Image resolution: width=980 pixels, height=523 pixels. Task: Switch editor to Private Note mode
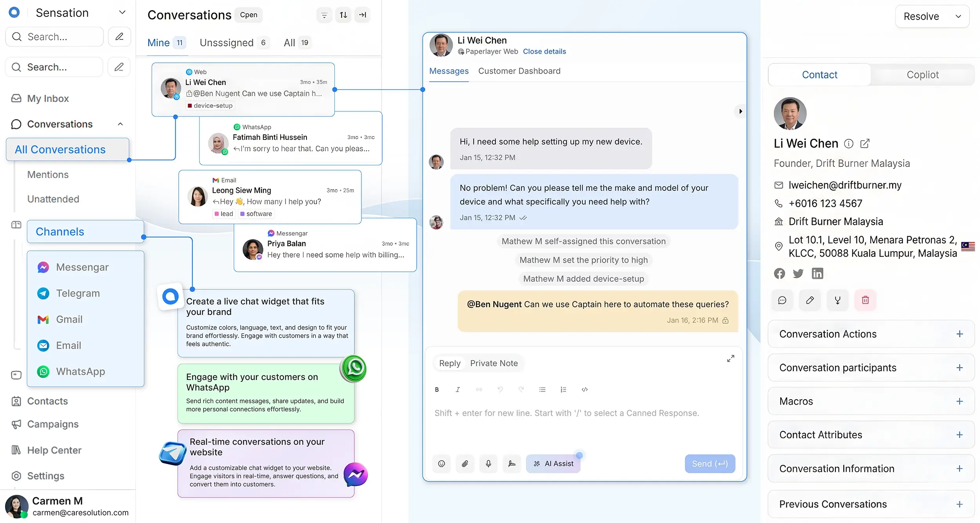click(x=494, y=363)
